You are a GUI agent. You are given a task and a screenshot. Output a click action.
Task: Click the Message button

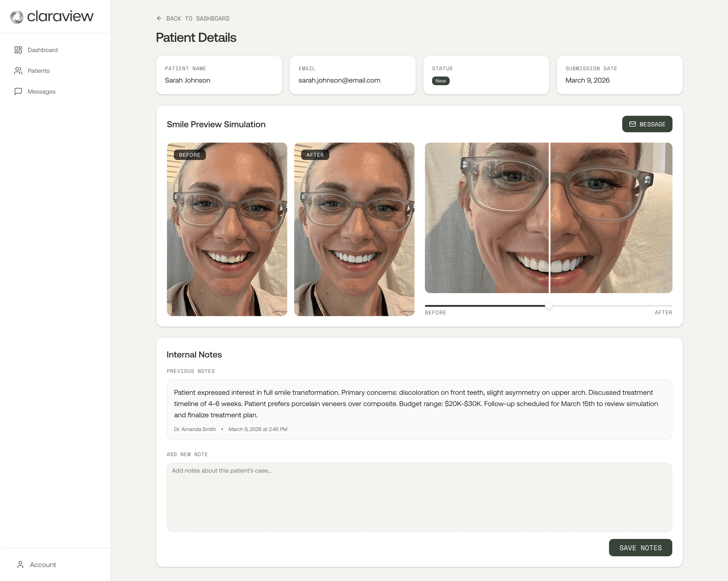coord(647,124)
